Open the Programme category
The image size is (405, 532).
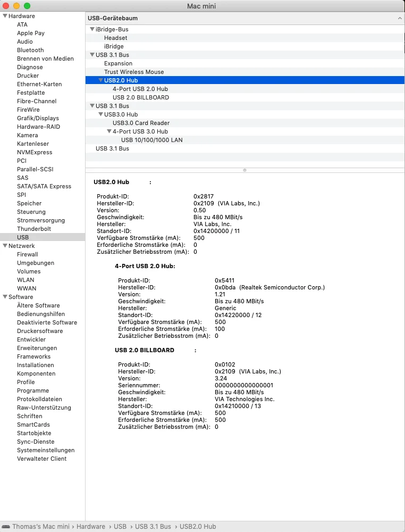(x=33, y=390)
